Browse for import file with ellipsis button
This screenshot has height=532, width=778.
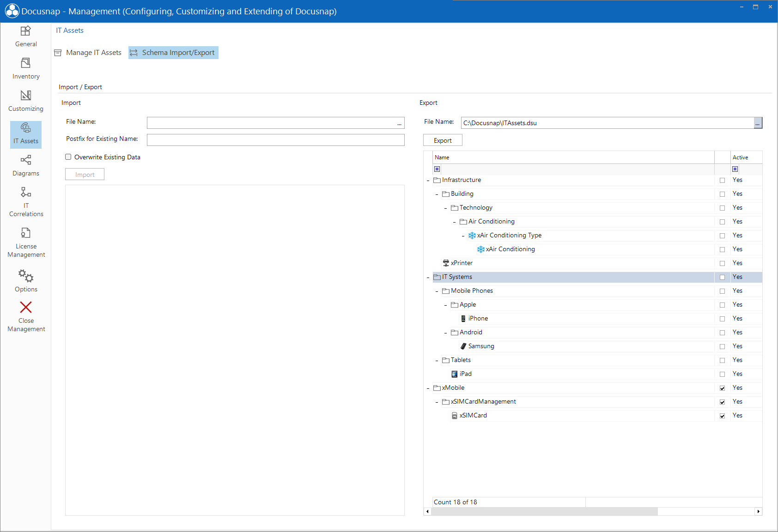pyautogui.click(x=399, y=123)
